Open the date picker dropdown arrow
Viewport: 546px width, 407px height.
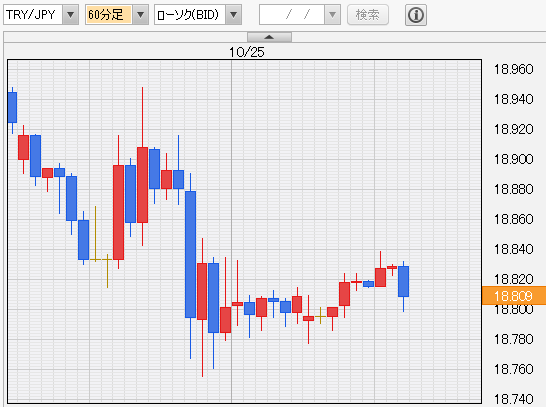[x=333, y=15]
